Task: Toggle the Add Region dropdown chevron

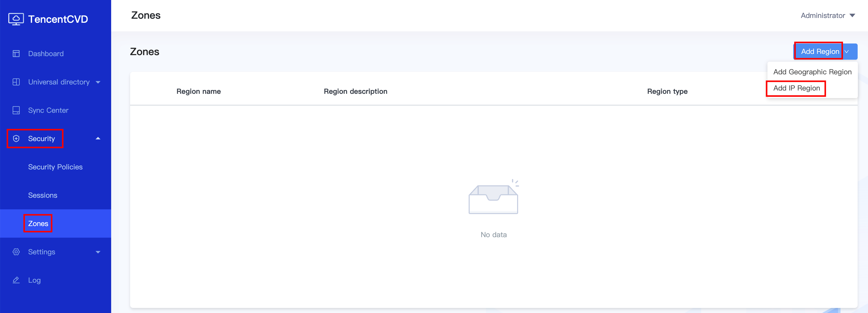Action: pyautogui.click(x=847, y=52)
